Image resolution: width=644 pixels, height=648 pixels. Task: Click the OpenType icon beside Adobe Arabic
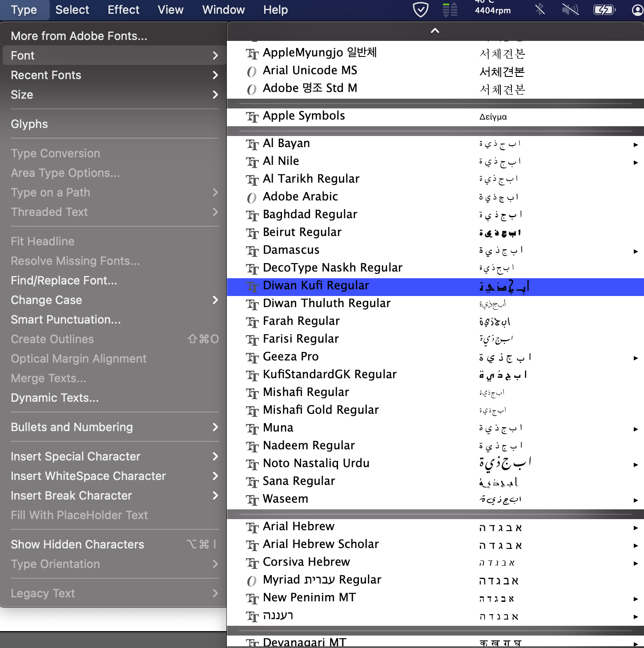click(x=252, y=198)
